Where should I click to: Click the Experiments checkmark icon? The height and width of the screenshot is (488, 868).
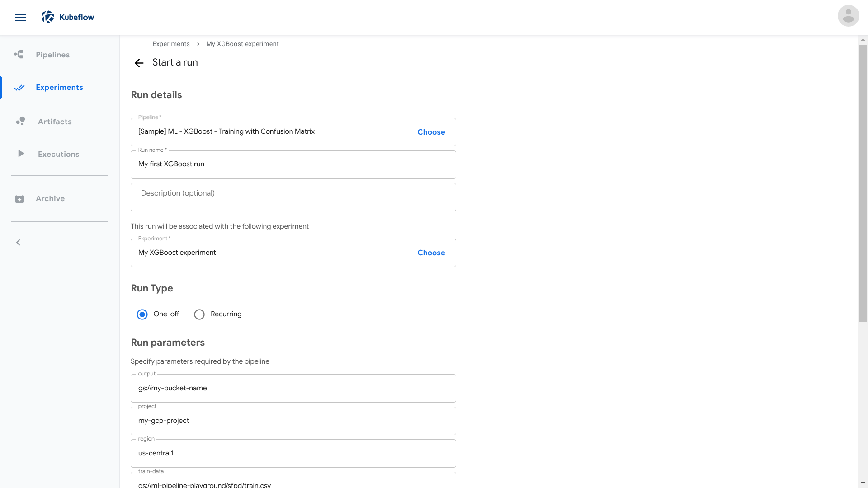[19, 88]
